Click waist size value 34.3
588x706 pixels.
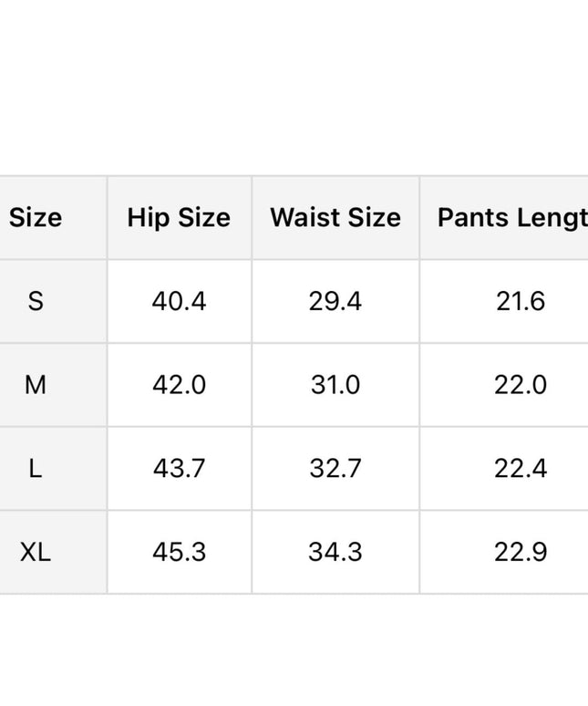point(335,553)
